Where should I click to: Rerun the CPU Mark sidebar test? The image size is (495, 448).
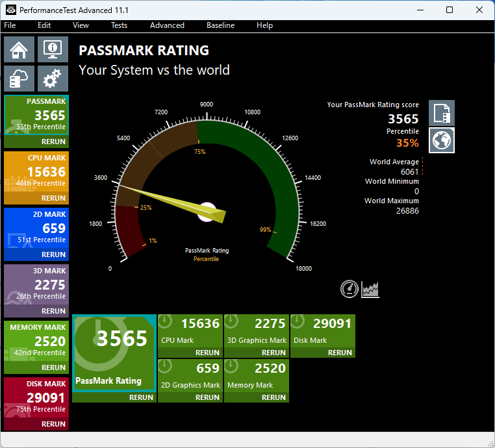pyautogui.click(x=53, y=198)
